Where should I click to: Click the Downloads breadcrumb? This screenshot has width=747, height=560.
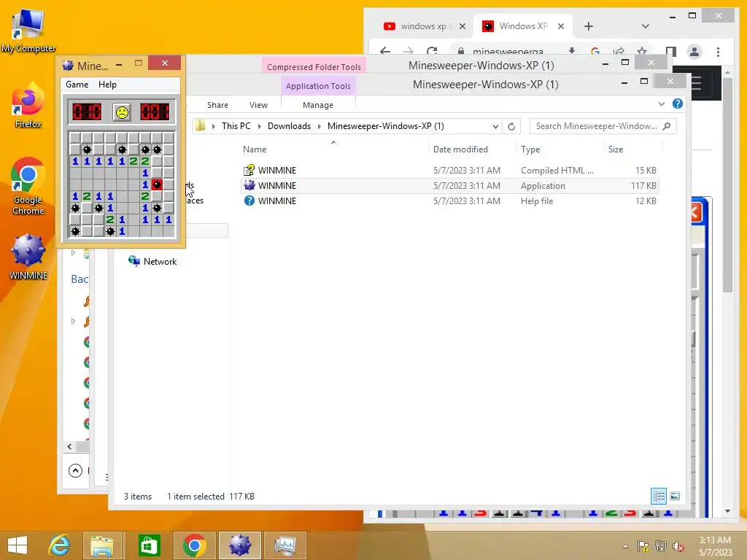coord(289,125)
